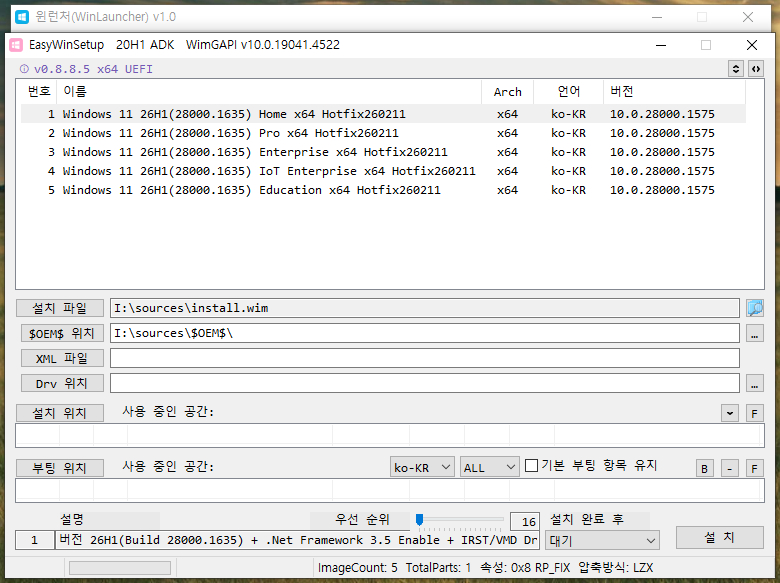Click the F button beside boot location
The width and height of the screenshot is (780, 583).
pyautogui.click(x=755, y=468)
